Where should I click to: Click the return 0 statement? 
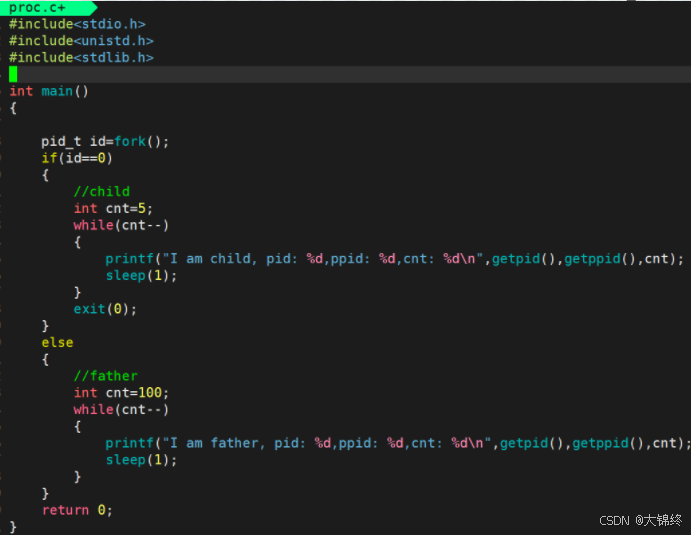[x=77, y=510]
